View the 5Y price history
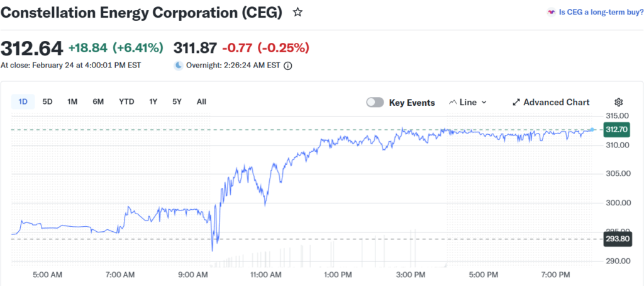644x286 pixels. 177,101
